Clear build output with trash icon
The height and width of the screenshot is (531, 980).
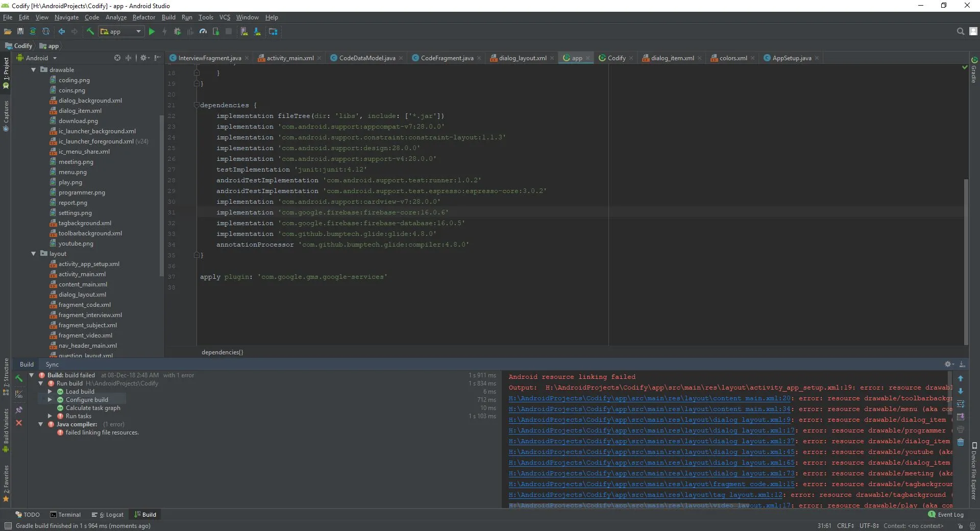pyautogui.click(x=961, y=442)
